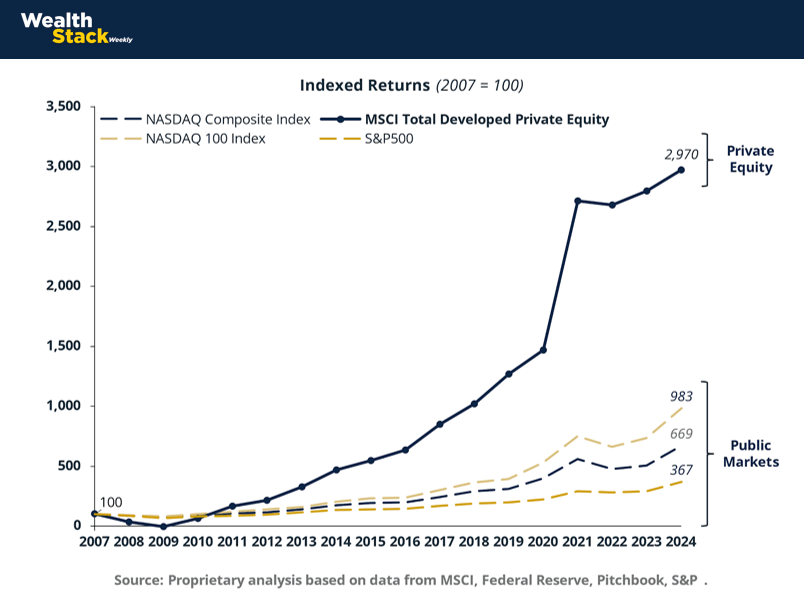Image resolution: width=804 pixels, height=595 pixels.
Task: Click the 500 y-axis label
Action: (x=69, y=466)
